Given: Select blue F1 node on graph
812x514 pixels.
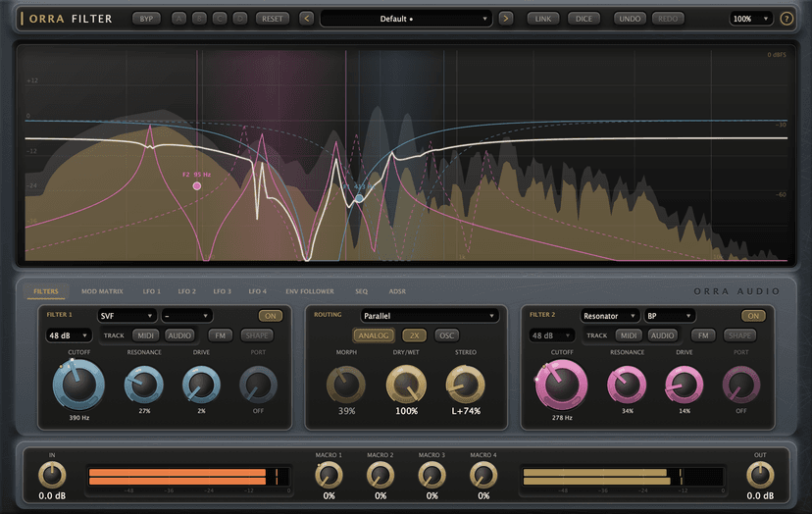Looking at the screenshot, I should (x=359, y=198).
